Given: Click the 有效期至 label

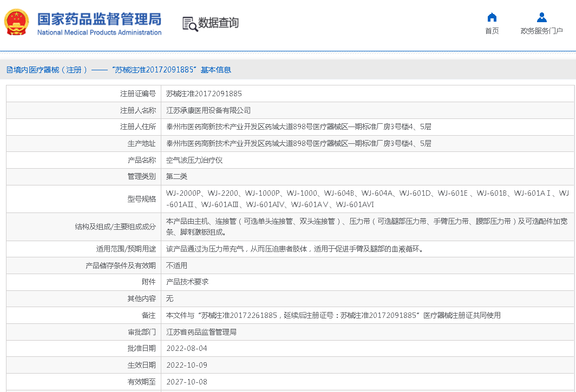Looking at the screenshot, I should (x=141, y=382).
